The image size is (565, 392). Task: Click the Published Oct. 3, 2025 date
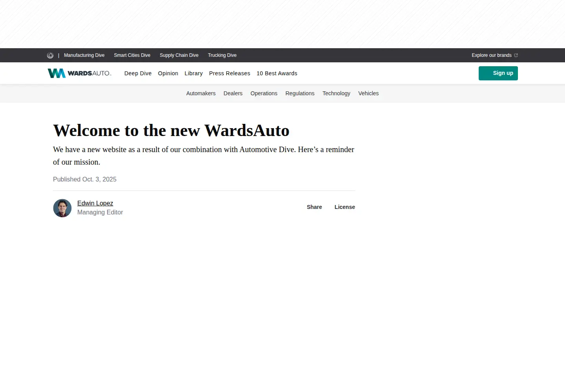tap(85, 179)
